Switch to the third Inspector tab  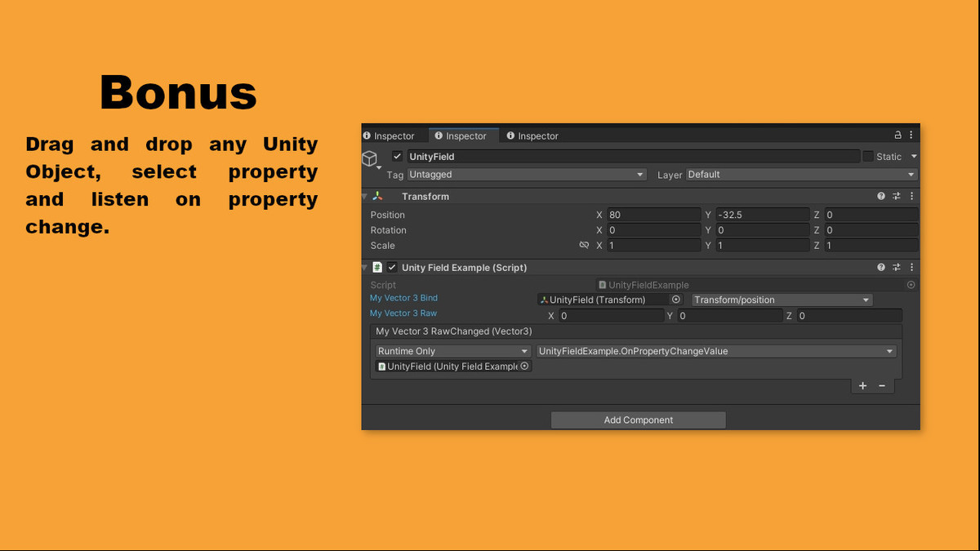point(532,136)
